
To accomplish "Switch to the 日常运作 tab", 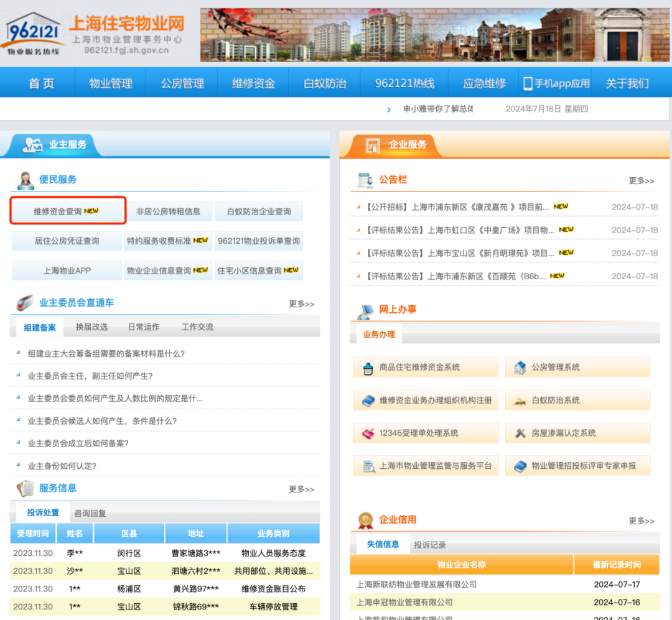I will tap(144, 327).
